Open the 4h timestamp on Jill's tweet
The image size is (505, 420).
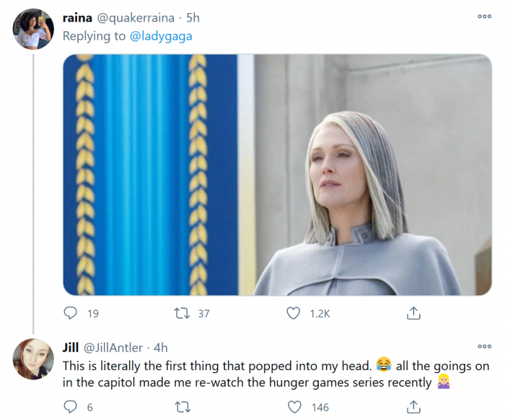pyautogui.click(x=159, y=348)
